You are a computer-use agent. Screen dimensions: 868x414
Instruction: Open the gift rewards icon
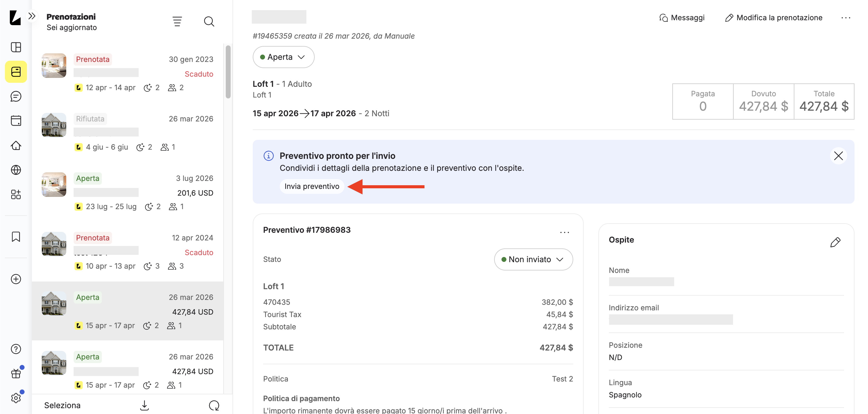(16, 373)
